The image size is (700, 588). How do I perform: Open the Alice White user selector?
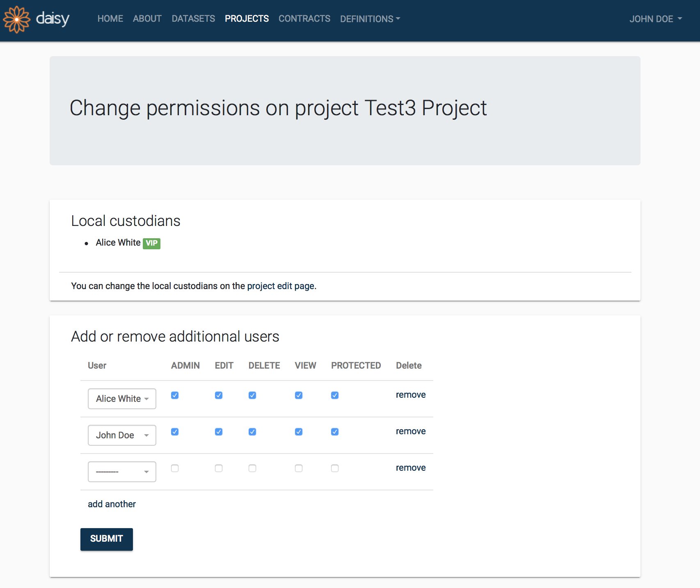[122, 399]
